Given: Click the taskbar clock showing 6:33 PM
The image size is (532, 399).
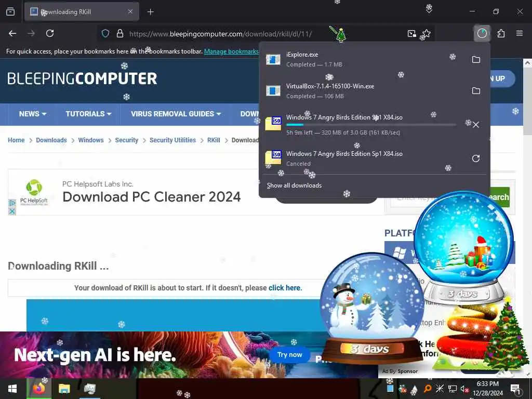Looking at the screenshot, I should pyautogui.click(x=487, y=389).
